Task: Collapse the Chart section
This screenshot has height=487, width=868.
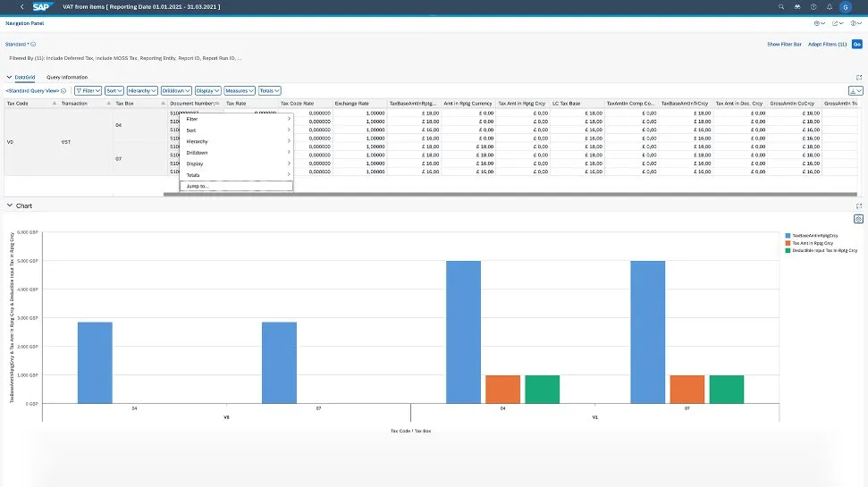Action: tap(9, 206)
